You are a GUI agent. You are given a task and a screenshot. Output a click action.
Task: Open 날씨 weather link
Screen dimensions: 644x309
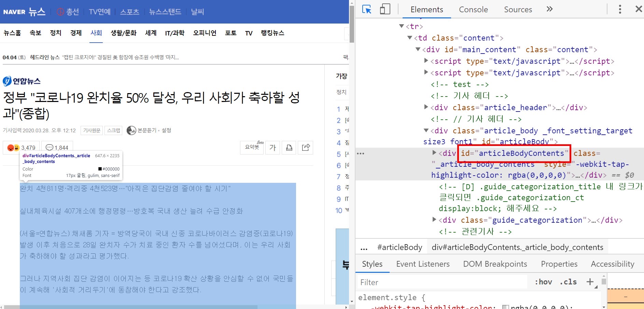click(x=197, y=12)
